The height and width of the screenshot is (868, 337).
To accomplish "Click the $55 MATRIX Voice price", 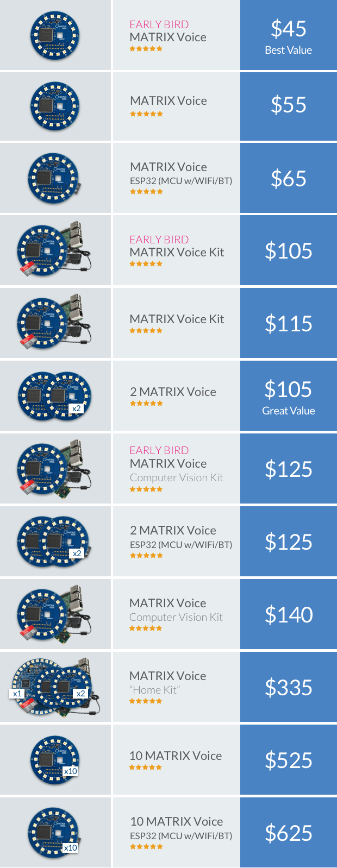I will coord(289,106).
